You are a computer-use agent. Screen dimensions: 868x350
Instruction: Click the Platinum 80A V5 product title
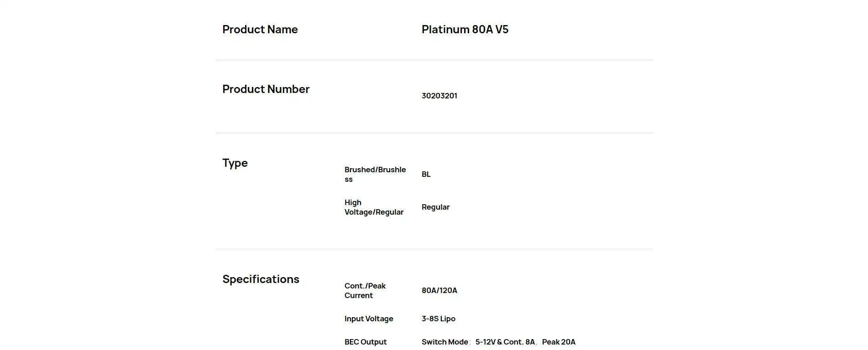coord(465,30)
